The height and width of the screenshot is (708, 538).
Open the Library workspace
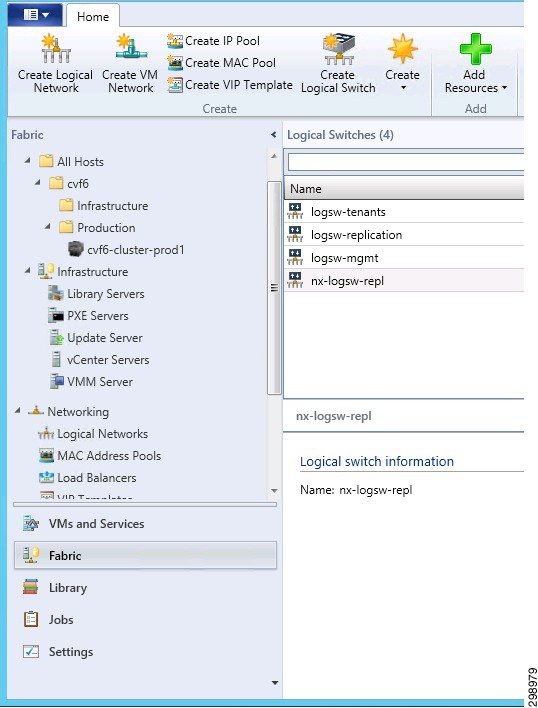145,587
